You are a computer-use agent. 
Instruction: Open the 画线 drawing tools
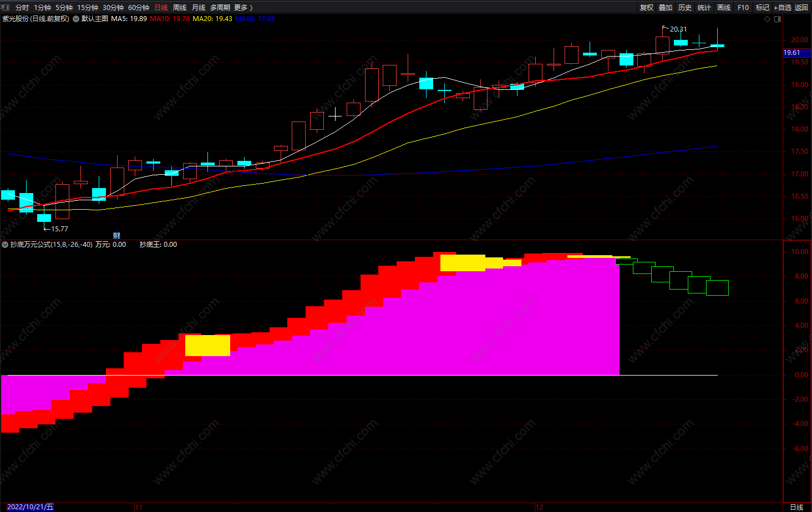pos(724,8)
